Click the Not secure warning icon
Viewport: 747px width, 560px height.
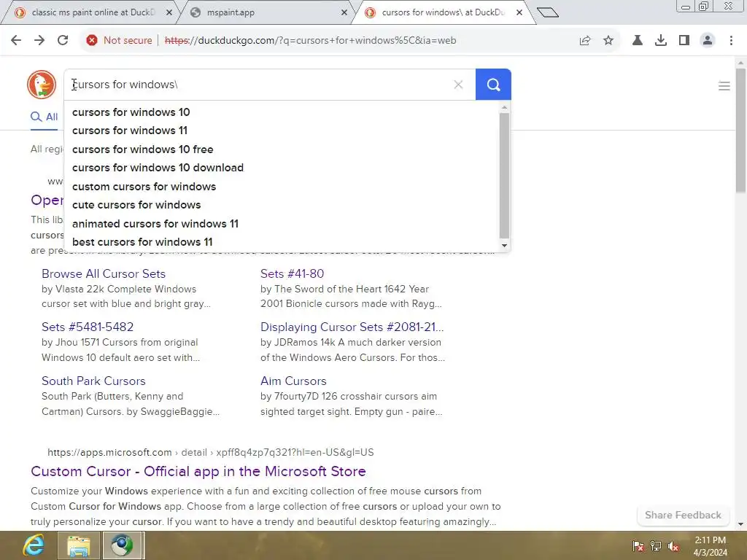[x=92, y=41]
